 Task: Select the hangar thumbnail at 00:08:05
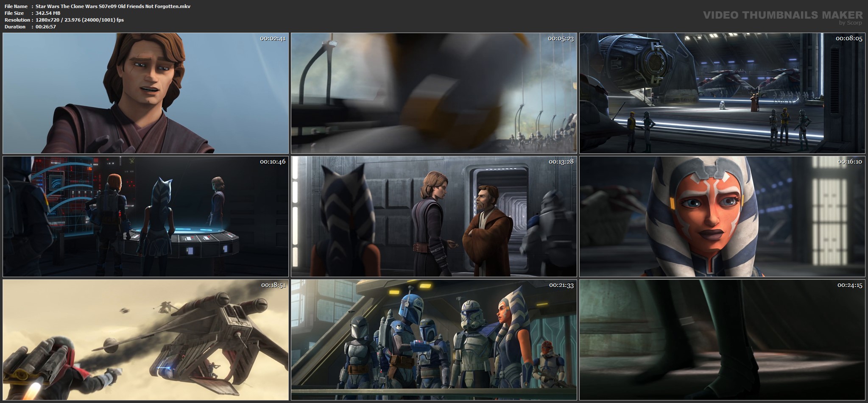pos(722,93)
